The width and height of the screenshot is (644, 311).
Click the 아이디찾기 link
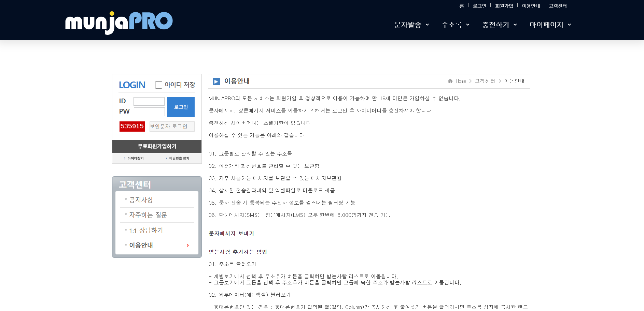pos(135,159)
